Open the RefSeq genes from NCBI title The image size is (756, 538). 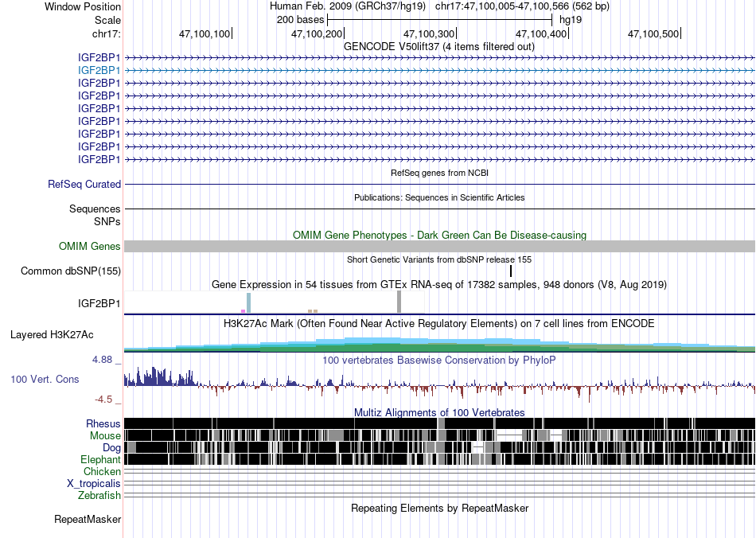(x=439, y=173)
